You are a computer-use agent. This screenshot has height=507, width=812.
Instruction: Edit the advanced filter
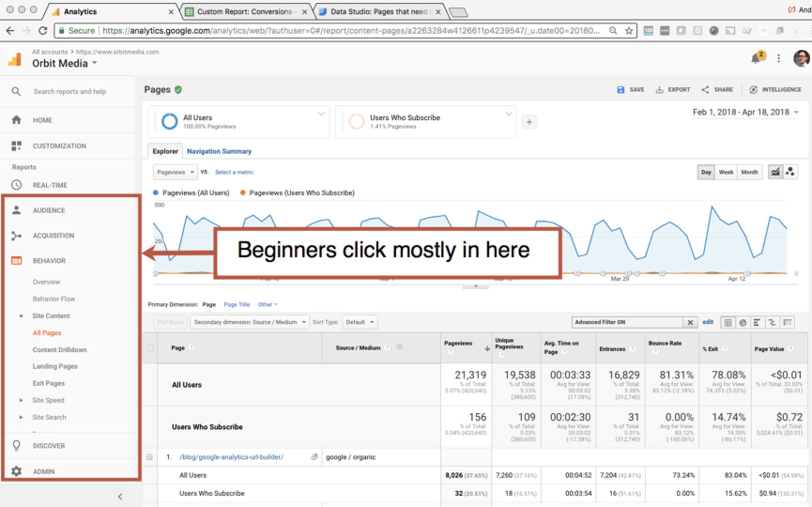(708, 322)
